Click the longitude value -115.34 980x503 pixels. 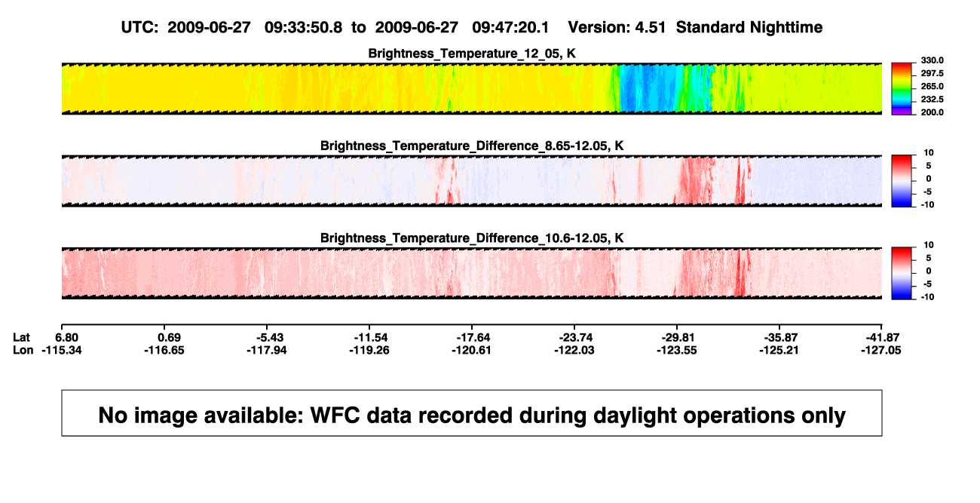[x=62, y=350]
